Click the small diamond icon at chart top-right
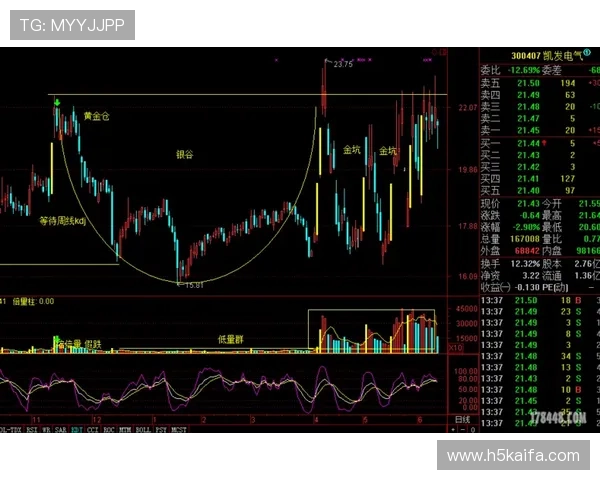 [x=436, y=51]
